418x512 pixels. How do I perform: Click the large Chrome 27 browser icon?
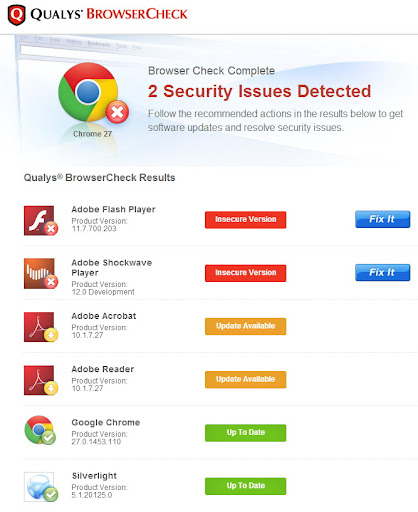coord(93,93)
